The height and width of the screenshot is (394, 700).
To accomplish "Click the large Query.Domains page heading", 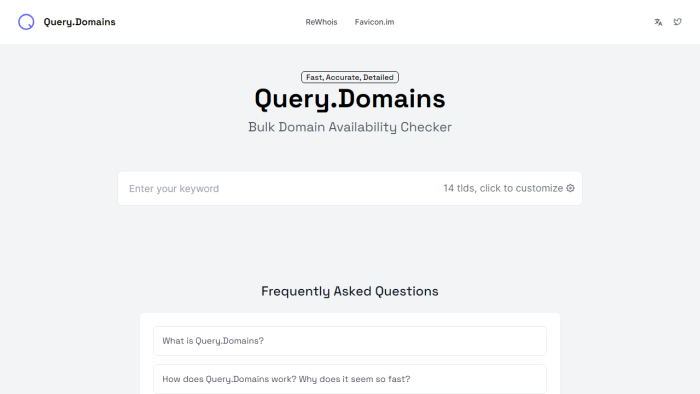I will [x=350, y=99].
